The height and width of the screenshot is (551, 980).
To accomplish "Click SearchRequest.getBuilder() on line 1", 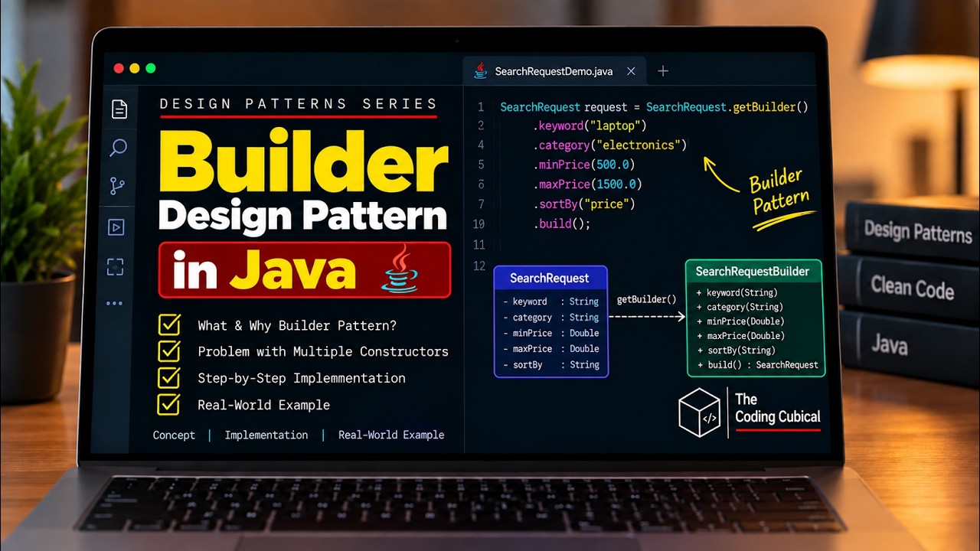I will pyautogui.click(x=727, y=107).
